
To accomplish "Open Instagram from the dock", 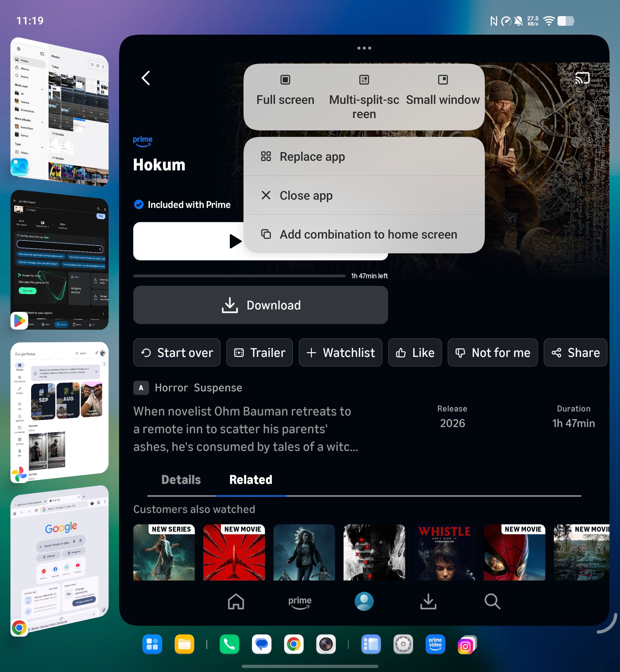I will 467,645.
